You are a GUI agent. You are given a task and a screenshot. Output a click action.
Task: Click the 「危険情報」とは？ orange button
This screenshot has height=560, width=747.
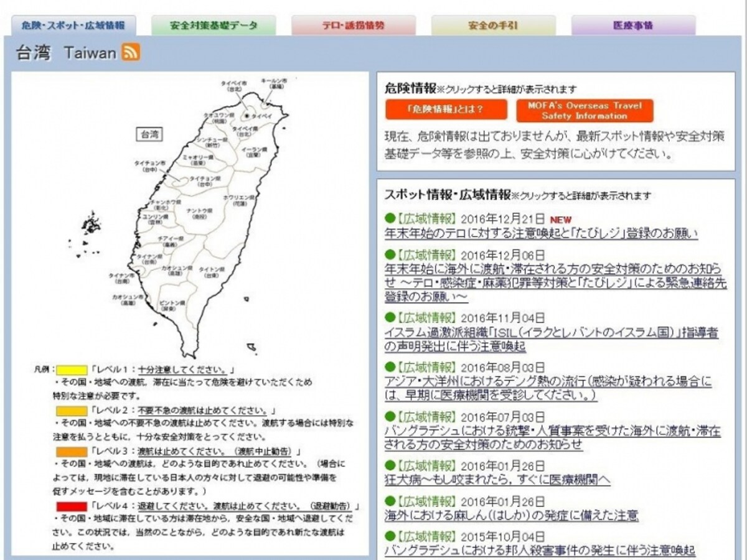[x=446, y=110]
